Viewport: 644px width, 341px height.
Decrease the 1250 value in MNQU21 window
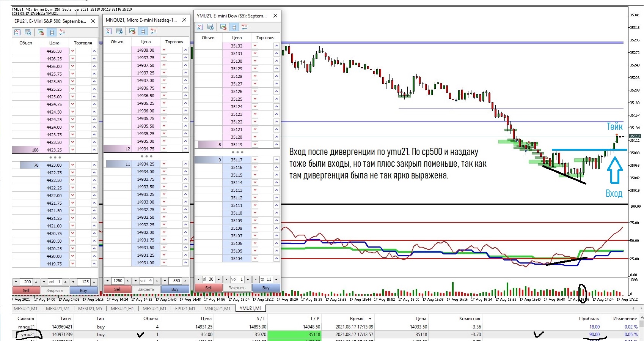[107, 281]
